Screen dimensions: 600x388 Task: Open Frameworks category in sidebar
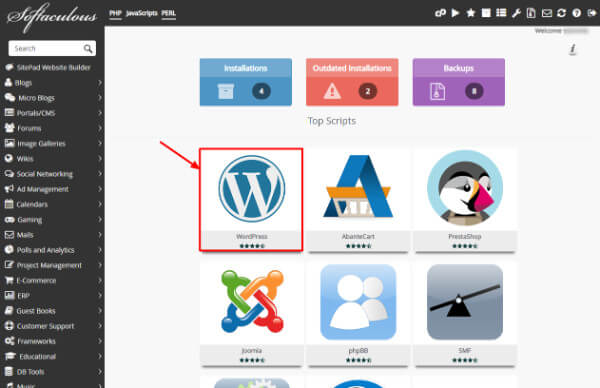click(36, 341)
